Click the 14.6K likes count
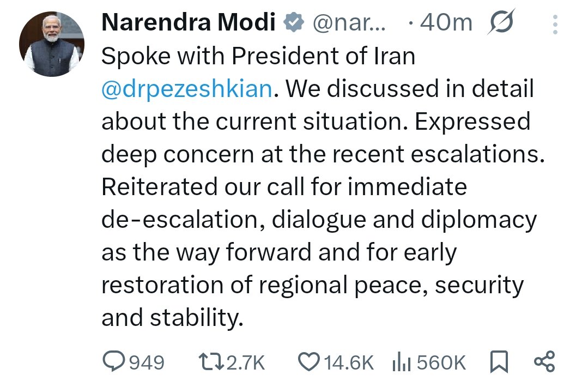This screenshot has width=588, height=387. [349, 362]
